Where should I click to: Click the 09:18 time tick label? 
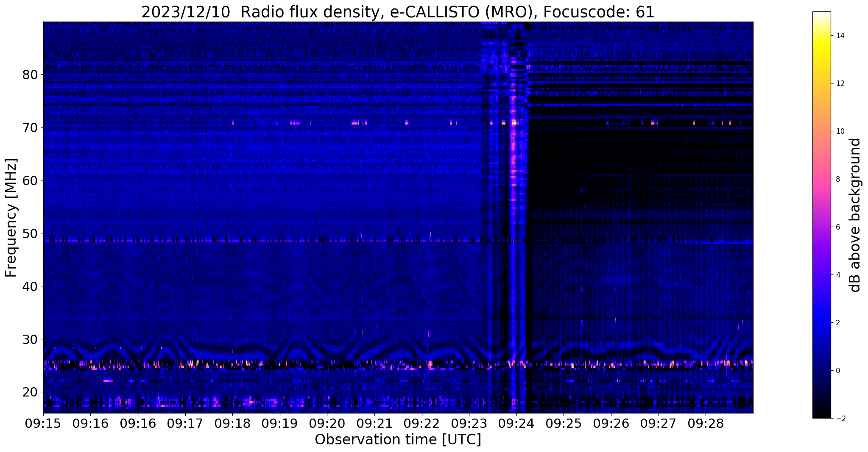pyautogui.click(x=232, y=423)
